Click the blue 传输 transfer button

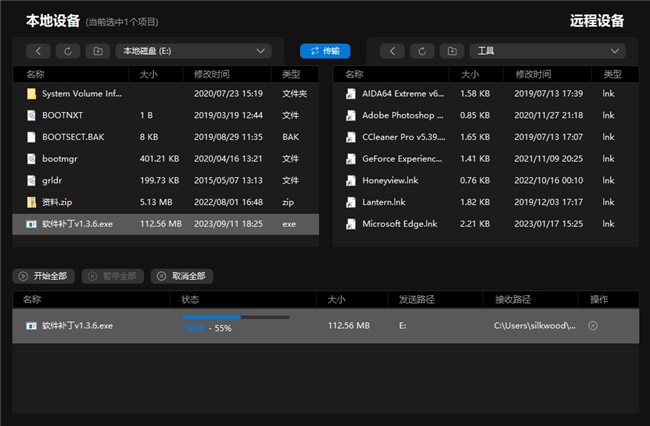pyautogui.click(x=325, y=51)
